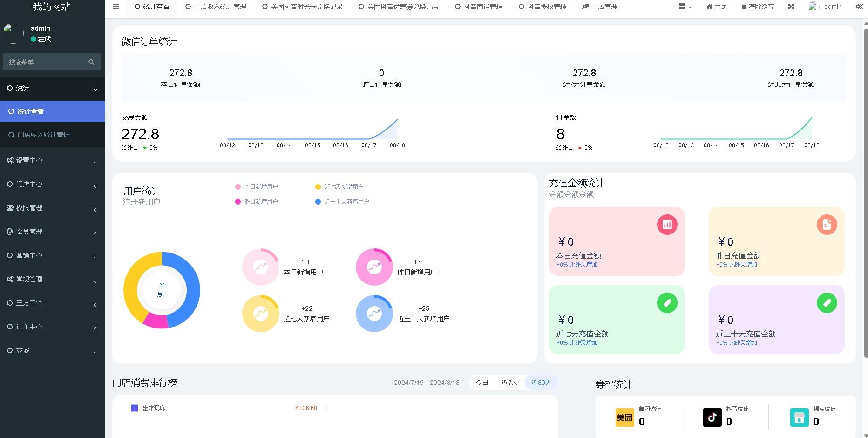This screenshot has height=438, width=868.
Task: Expand the 设置中心 sidebar menu
Action: coord(52,160)
